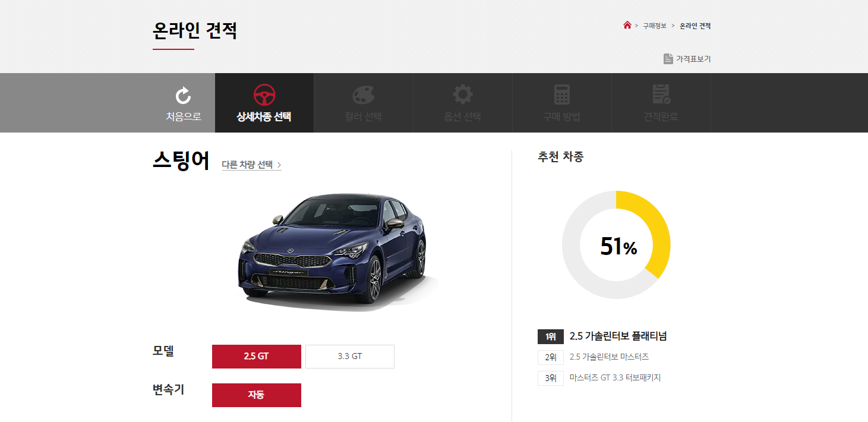The height and width of the screenshot is (422, 868).
Task: Select the 2.5 GT model
Action: [x=257, y=357]
